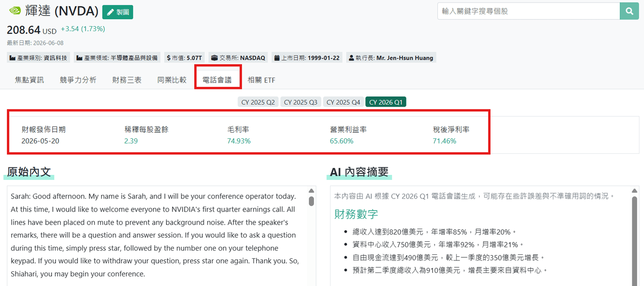Click the 市值 5.07T tag
This screenshot has height=286, width=644.
pos(185,58)
